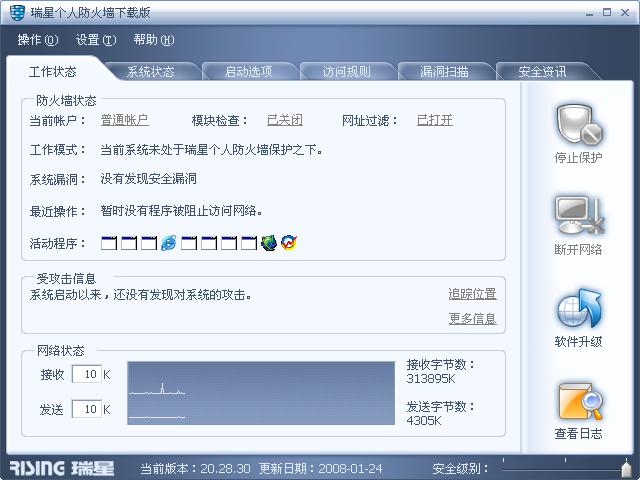640x480 pixels.
Task: Close the 瑞星个人防火墙 window
Action: coord(625,12)
